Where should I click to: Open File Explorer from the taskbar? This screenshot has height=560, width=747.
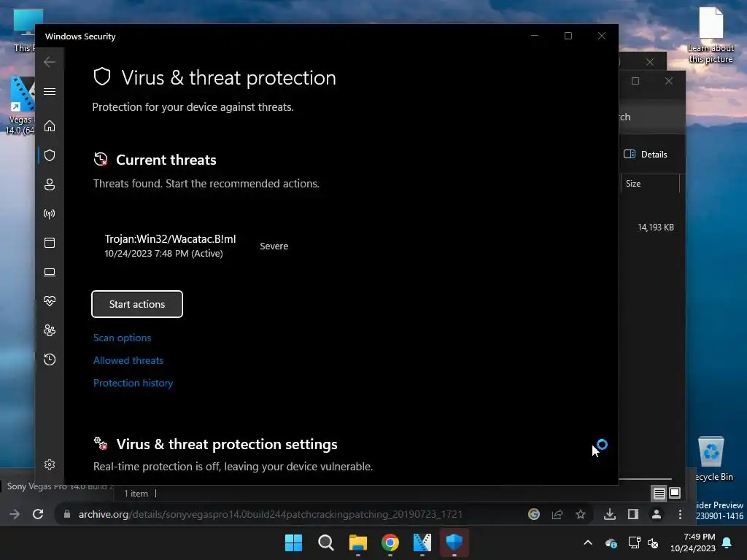[x=357, y=542]
